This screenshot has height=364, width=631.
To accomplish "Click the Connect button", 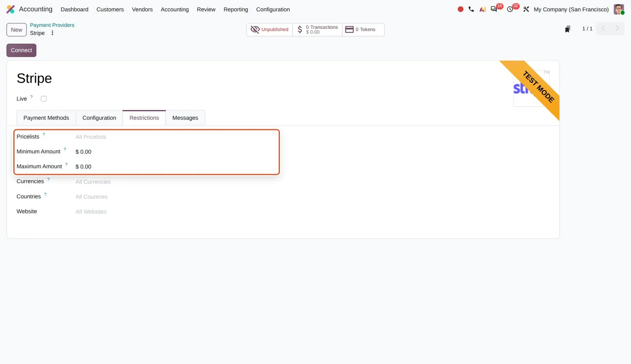I will click(21, 50).
